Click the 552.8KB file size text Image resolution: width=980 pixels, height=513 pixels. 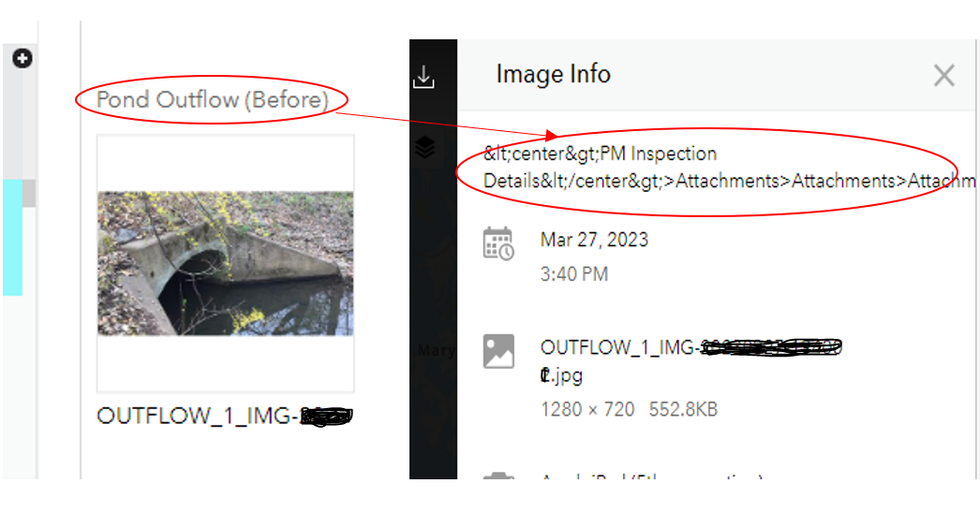click(683, 409)
